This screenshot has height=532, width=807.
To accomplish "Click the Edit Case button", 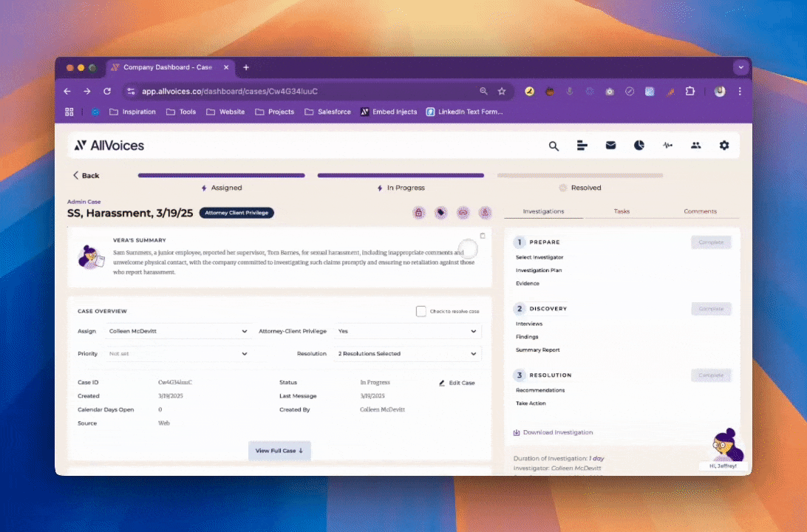I will (457, 383).
